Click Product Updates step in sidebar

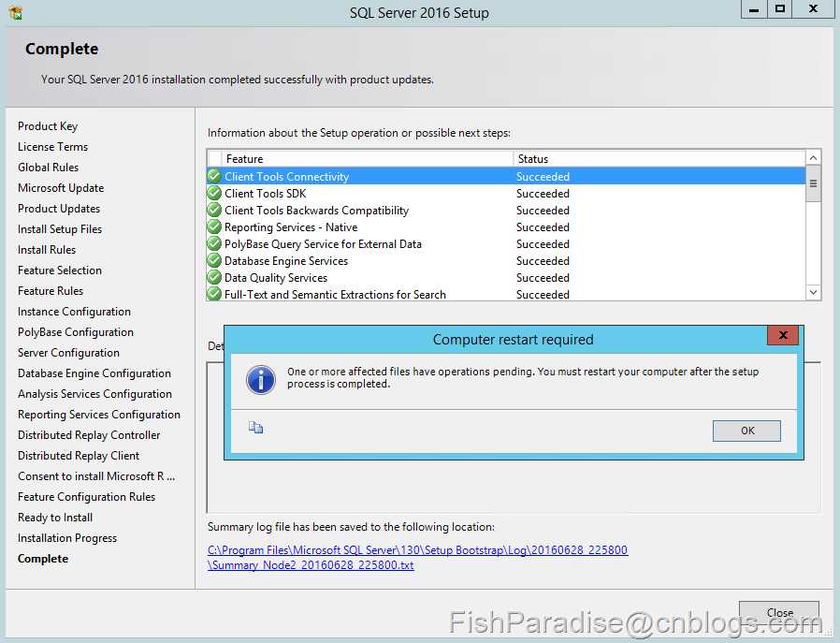click(x=59, y=209)
